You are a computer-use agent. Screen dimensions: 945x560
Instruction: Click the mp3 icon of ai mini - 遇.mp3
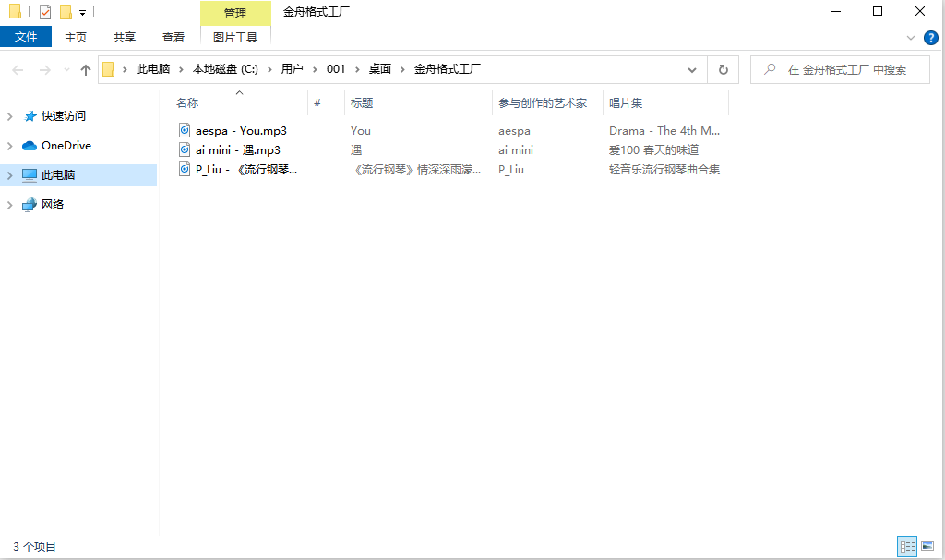pyautogui.click(x=185, y=149)
